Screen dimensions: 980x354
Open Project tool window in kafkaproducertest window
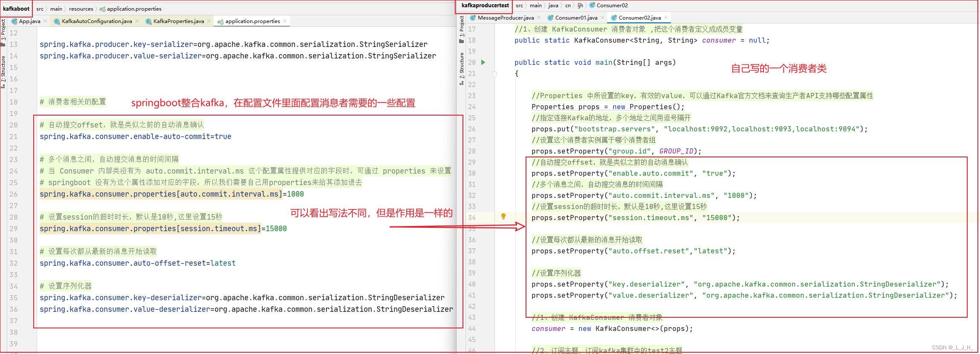(462, 29)
